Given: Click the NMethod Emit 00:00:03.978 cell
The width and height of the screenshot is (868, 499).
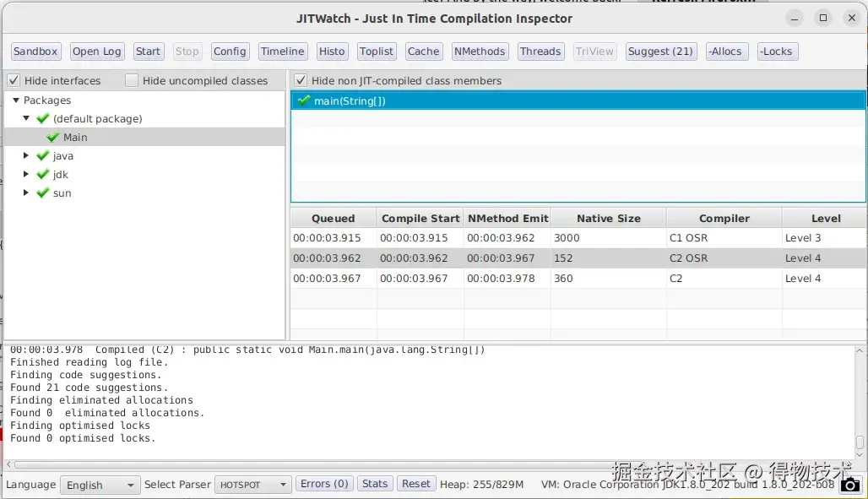Looking at the screenshot, I should tap(507, 279).
